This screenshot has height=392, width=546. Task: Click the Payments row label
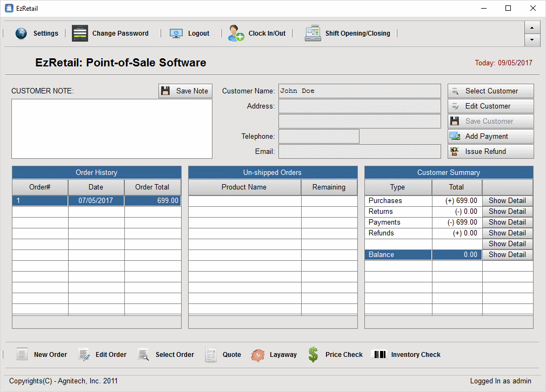(x=384, y=222)
